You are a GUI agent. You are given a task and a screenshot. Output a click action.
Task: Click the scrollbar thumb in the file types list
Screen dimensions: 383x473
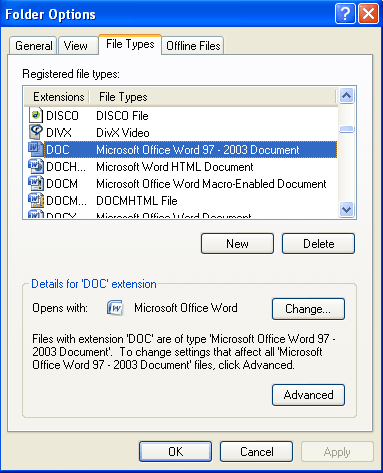pyautogui.click(x=347, y=129)
